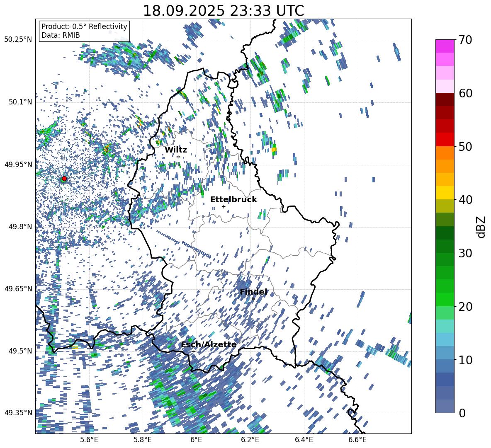The height and width of the screenshot is (448, 491).
Task: Select the Ettelbruck city label
Action: point(233,200)
